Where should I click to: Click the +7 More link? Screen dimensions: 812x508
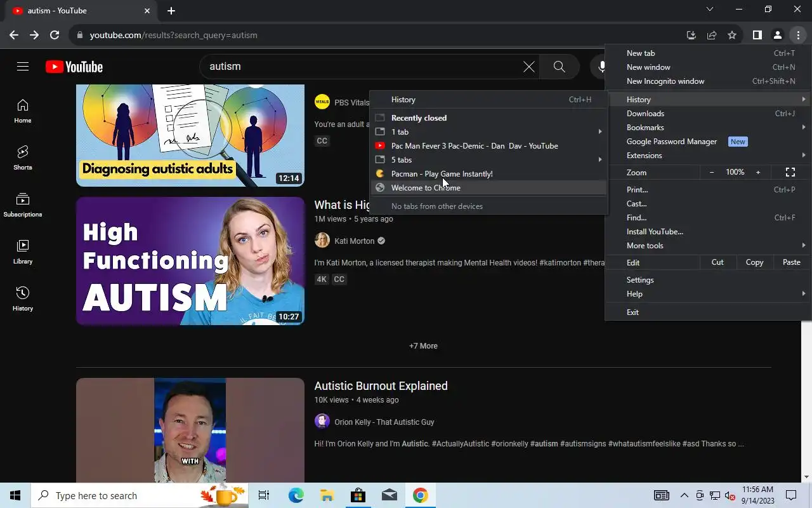pos(423,346)
